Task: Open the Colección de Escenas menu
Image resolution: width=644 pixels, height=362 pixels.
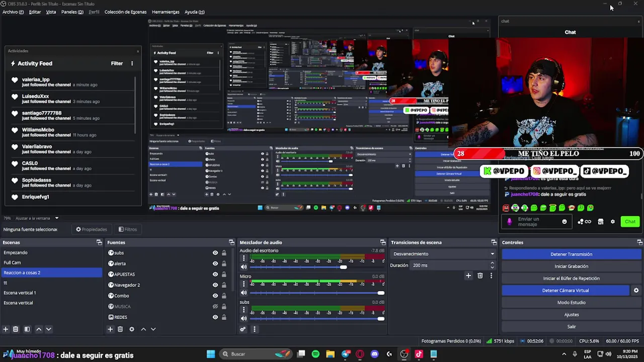Action: pyautogui.click(x=125, y=12)
